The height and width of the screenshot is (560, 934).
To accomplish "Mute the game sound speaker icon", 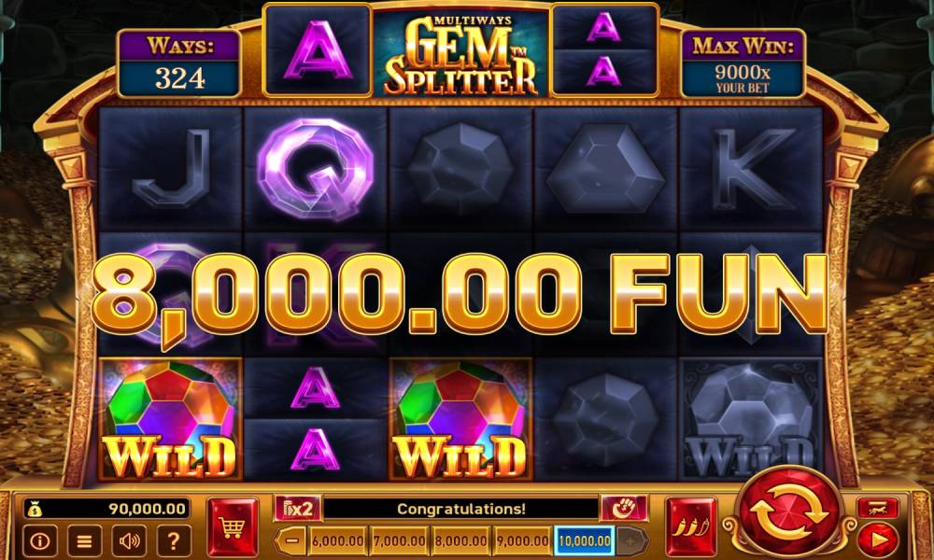I will click(x=129, y=541).
